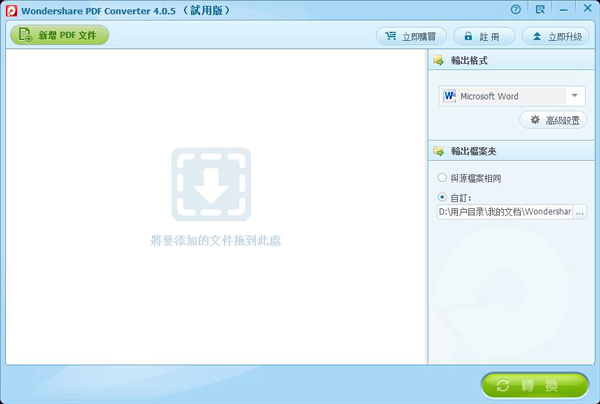Click the 註冊 register button

click(x=484, y=37)
